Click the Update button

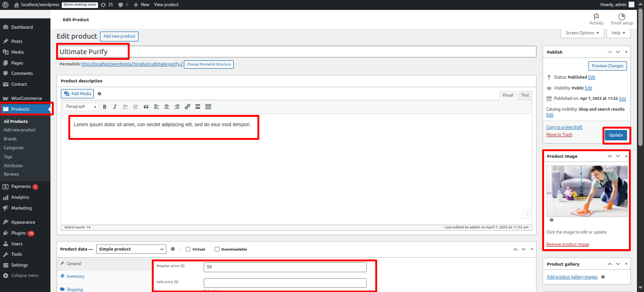pyautogui.click(x=616, y=135)
